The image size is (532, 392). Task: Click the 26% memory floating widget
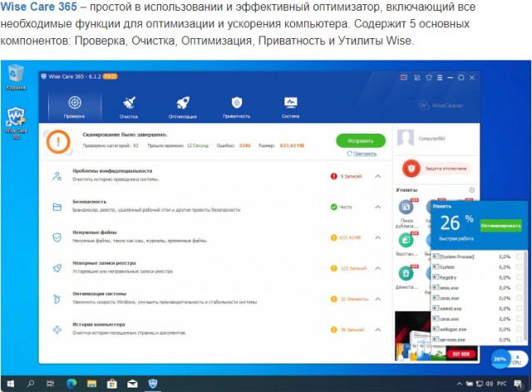coord(500,359)
